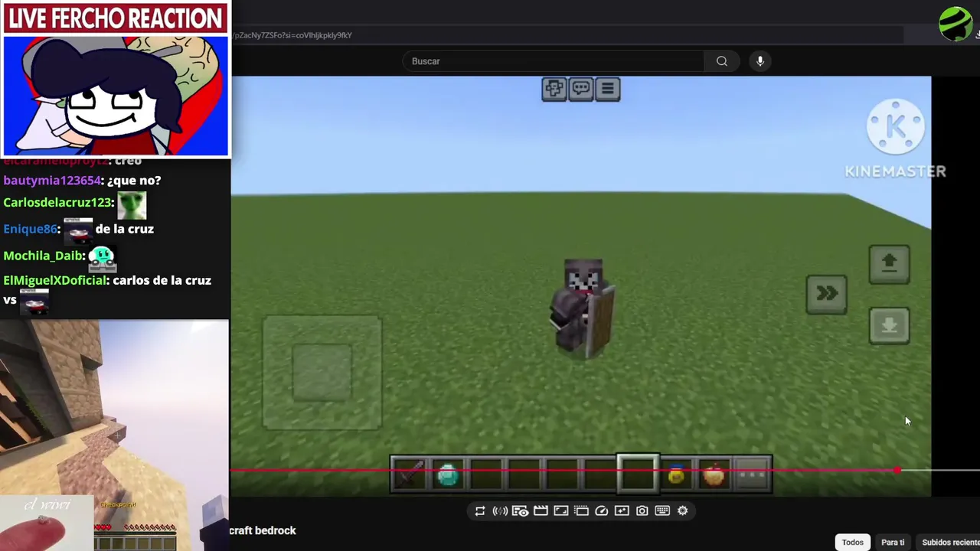Take a screenshot with the camera icon

click(642, 511)
